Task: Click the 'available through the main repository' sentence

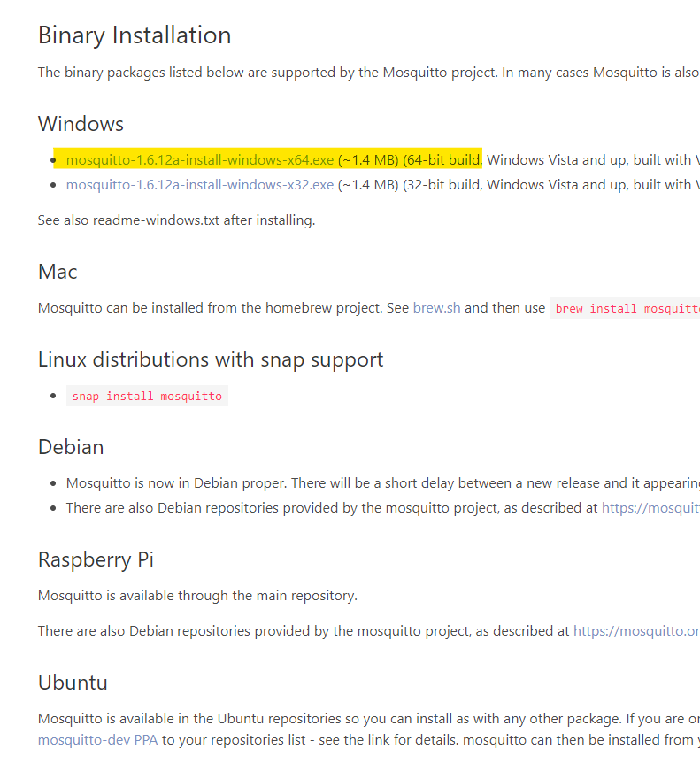Action: pyautogui.click(x=197, y=595)
